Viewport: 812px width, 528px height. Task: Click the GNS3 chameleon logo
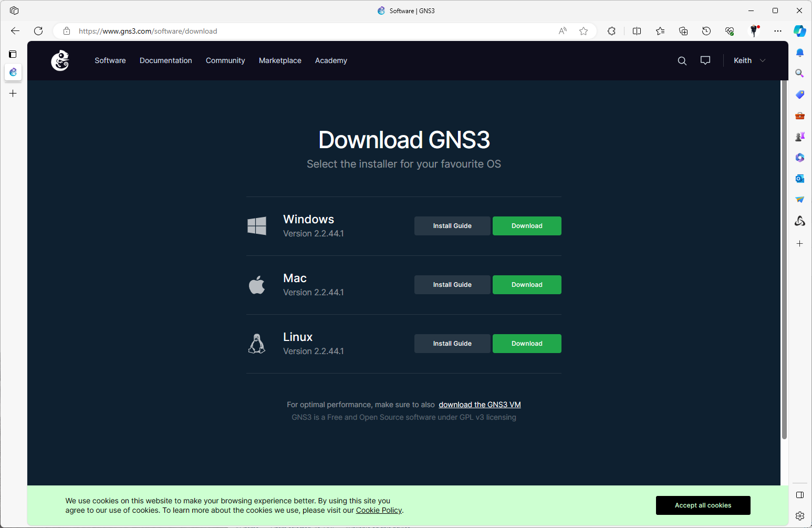click(59, 60)
